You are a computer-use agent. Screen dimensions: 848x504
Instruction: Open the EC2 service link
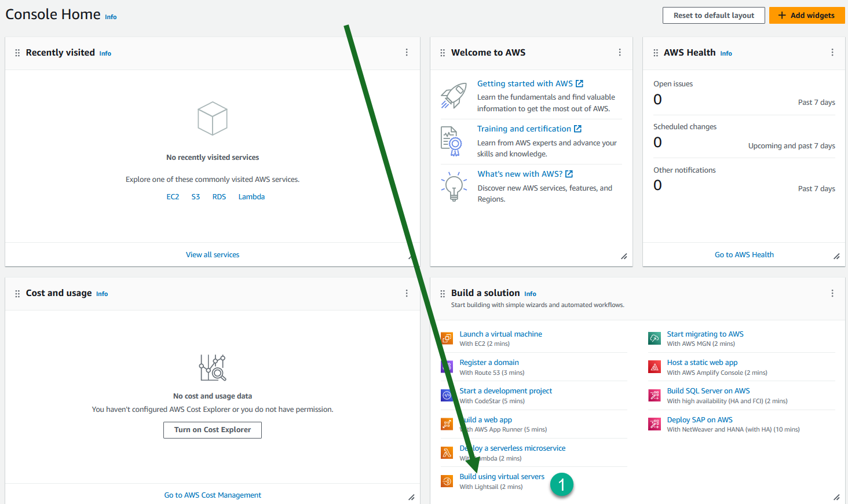coord(173,197)
